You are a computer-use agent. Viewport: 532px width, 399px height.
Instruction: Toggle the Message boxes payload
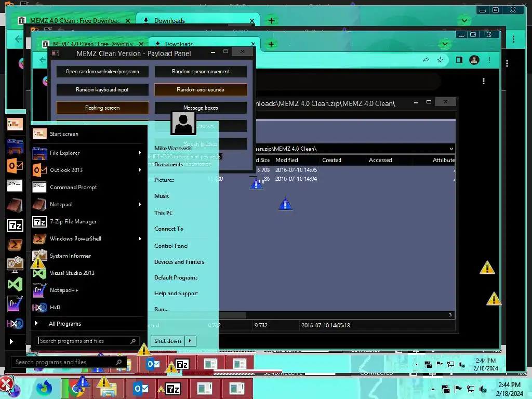[x=201, y=108]
